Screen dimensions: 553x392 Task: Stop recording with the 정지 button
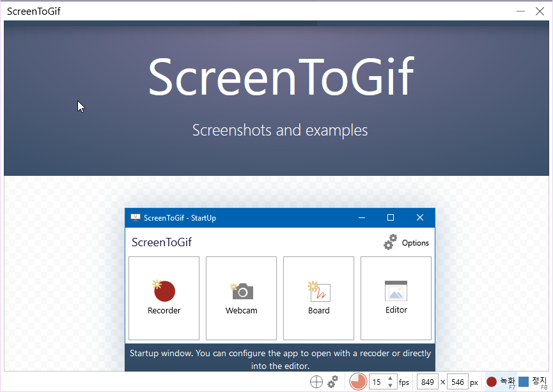click(533, 382)
